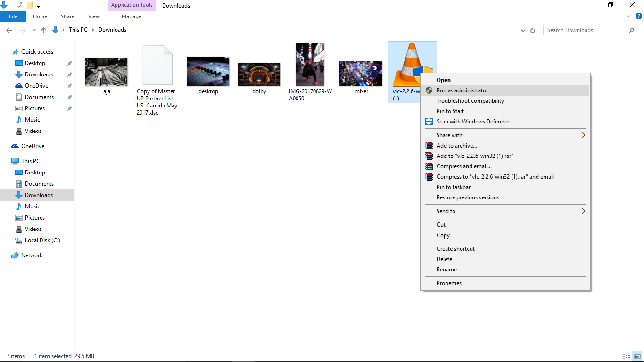Select Network in navigation pane

[32, 255]
